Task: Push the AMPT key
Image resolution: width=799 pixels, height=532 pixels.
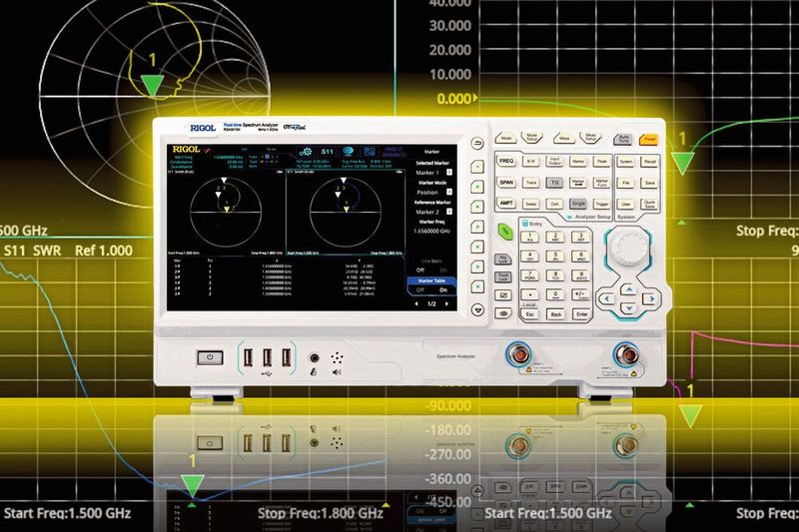Action: (x=506, y=204)
